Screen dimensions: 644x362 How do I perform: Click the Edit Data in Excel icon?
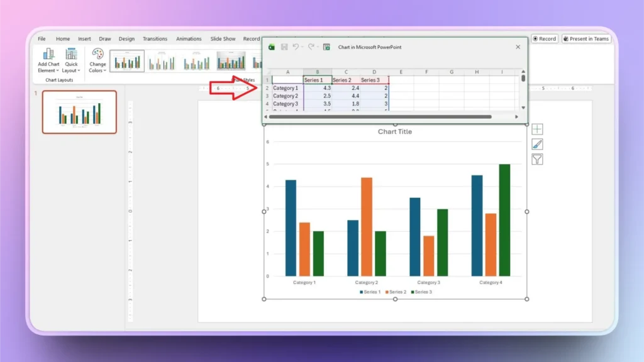(326, 47)
